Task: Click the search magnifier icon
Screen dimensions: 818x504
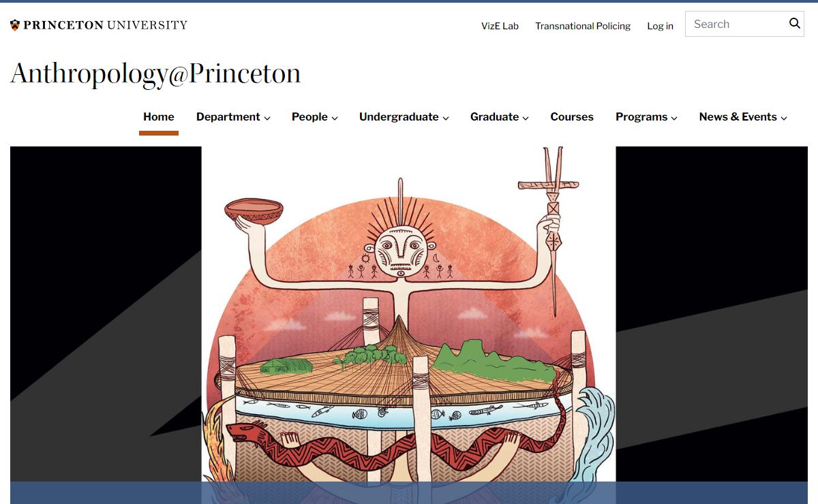Action: [794, 24]
